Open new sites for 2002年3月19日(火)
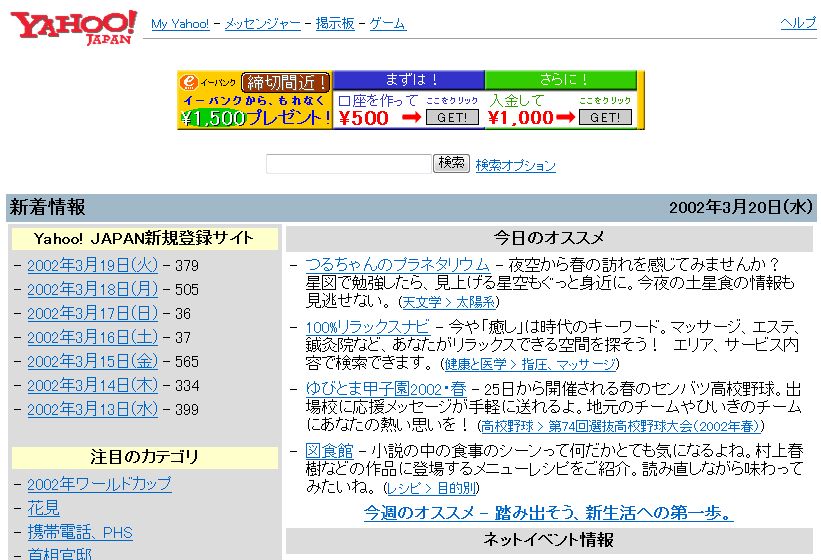This screenshot has height=560, width=821. click(92, 266)
